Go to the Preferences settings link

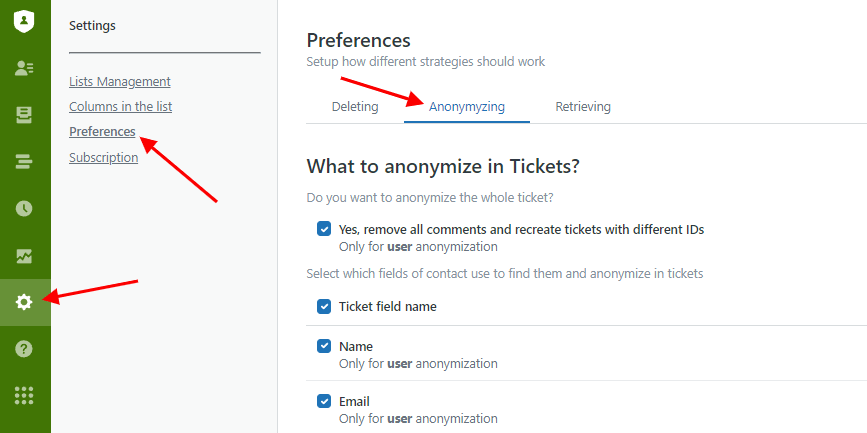pyautogui.click(x=102, y=132)
